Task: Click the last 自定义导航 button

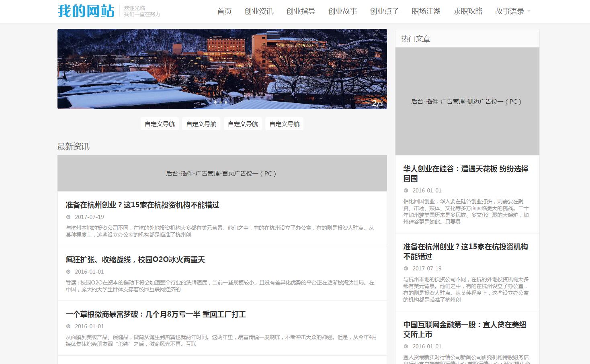Action: pyautogui.click(x=284, y=124)
